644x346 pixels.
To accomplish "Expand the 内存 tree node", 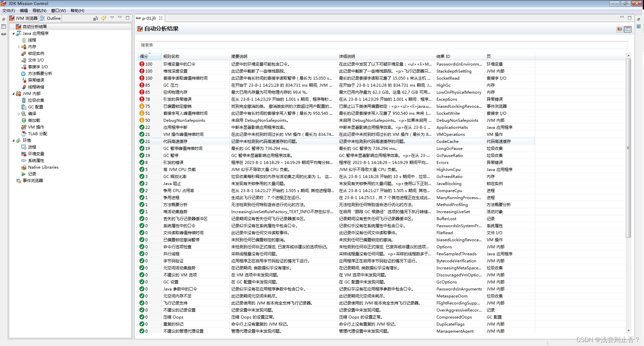I will 19,47.
